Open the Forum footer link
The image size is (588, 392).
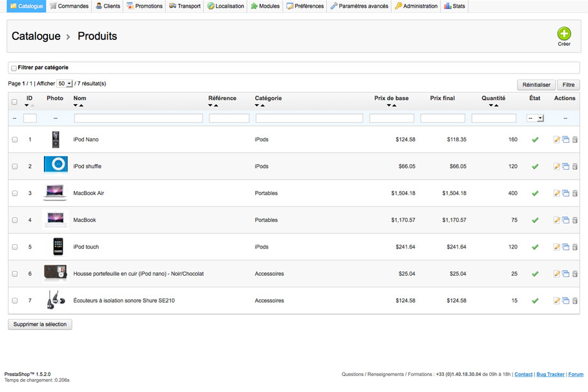click(576, 375)
